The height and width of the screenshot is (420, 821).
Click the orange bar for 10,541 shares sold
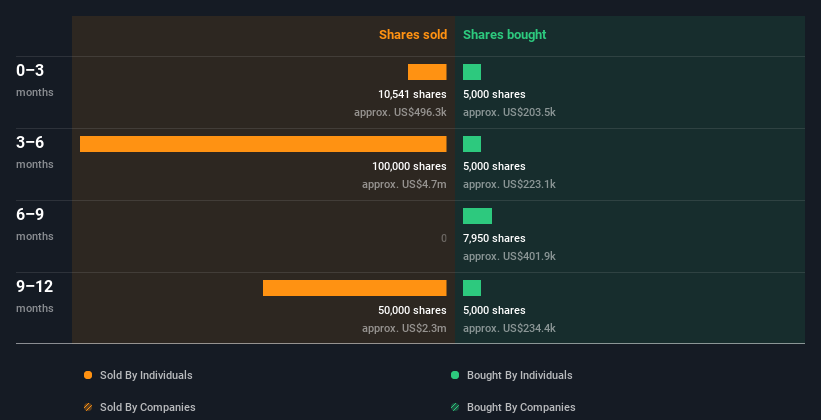(427, 72)
